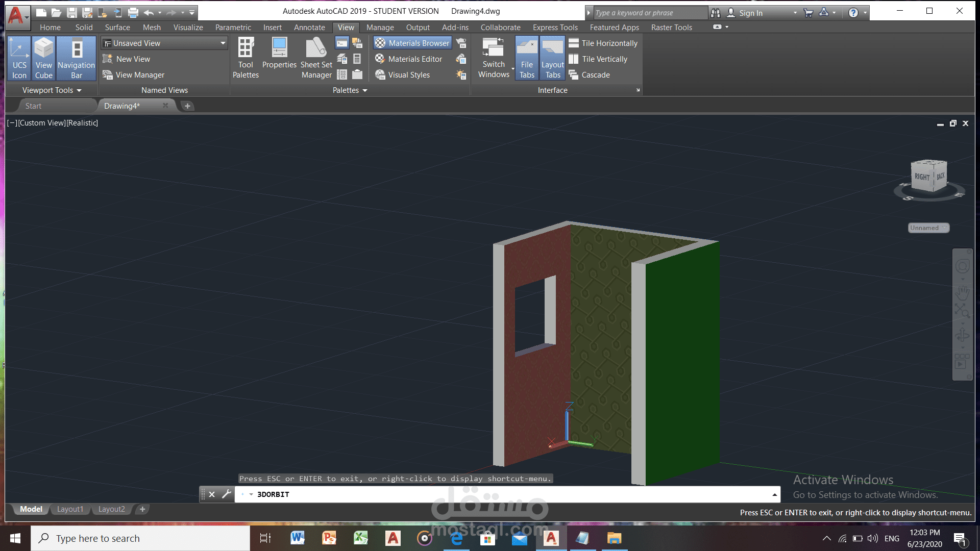The image size is (980, 551).
Task: Open the Tool Palettes panel
Action: point(246,58)
